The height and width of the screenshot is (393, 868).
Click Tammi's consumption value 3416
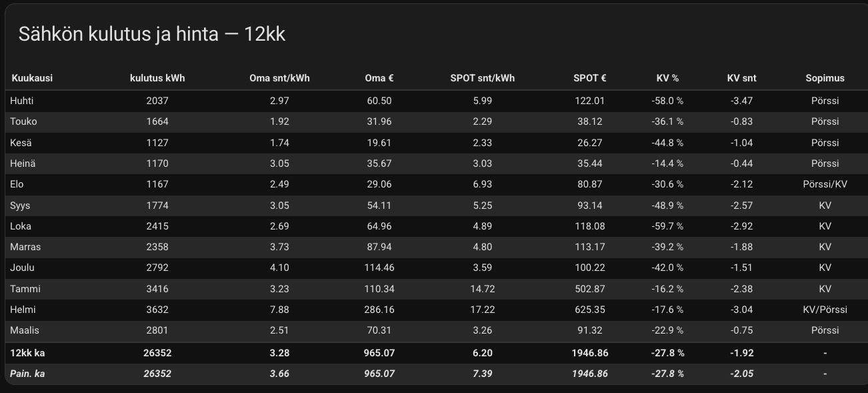point(157,289)
